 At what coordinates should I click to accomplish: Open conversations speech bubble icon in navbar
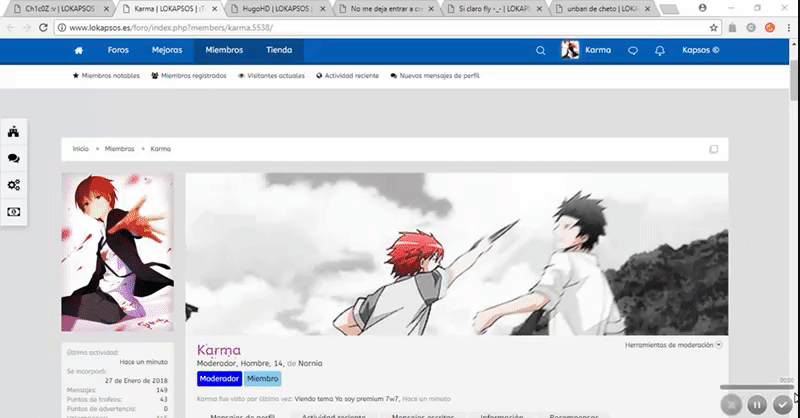coord(633,50)
